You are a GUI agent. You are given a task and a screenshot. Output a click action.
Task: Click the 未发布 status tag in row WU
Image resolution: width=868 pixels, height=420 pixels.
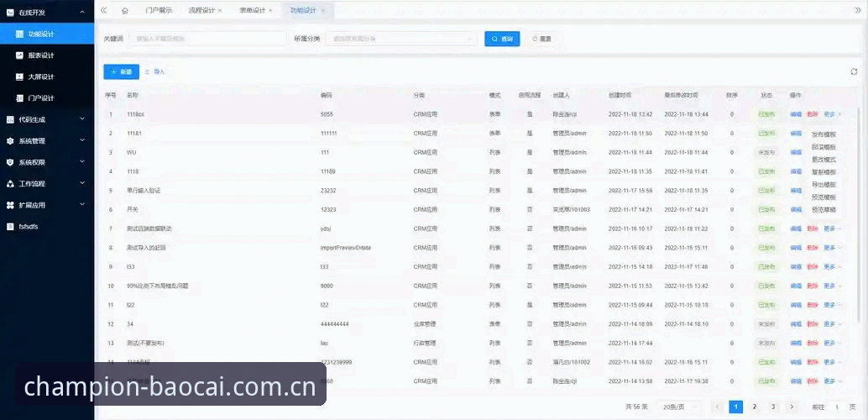766,152
